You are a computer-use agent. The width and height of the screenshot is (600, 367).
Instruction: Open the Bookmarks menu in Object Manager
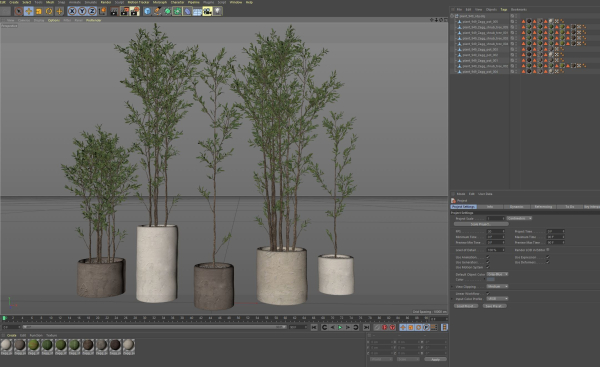click(x=518, y=10)
